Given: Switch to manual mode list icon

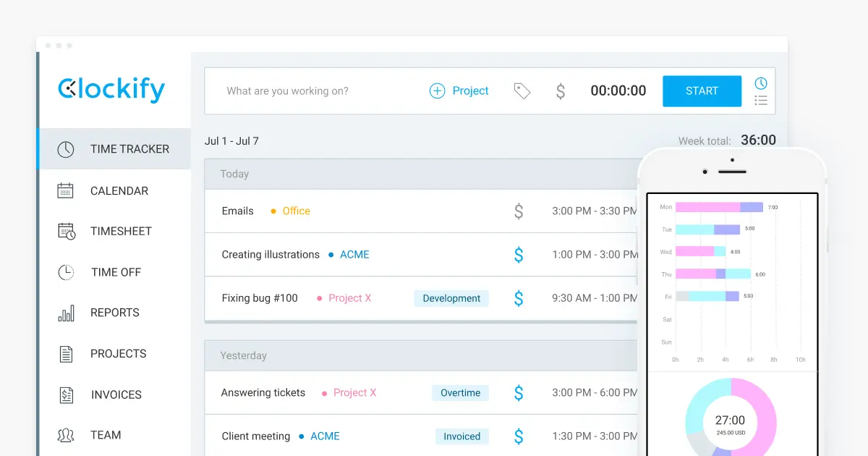Looking at the screenshot, I should (761, 101).
